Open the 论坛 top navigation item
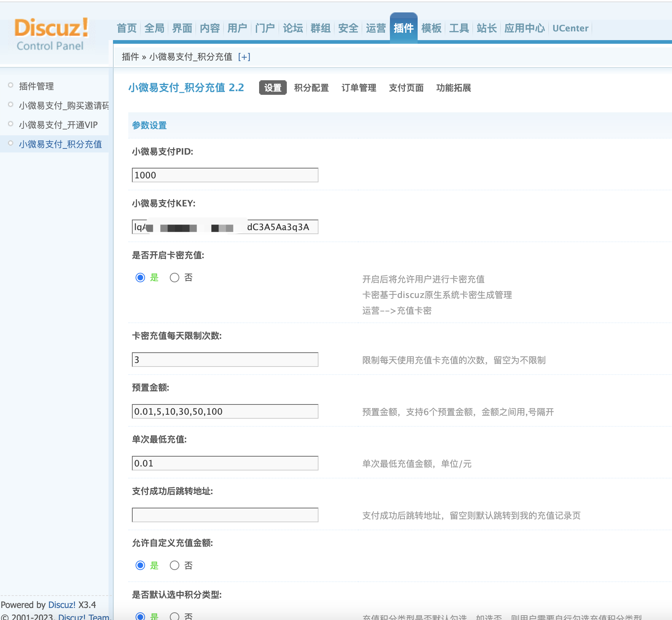672x620 pixels. point(293,28)
